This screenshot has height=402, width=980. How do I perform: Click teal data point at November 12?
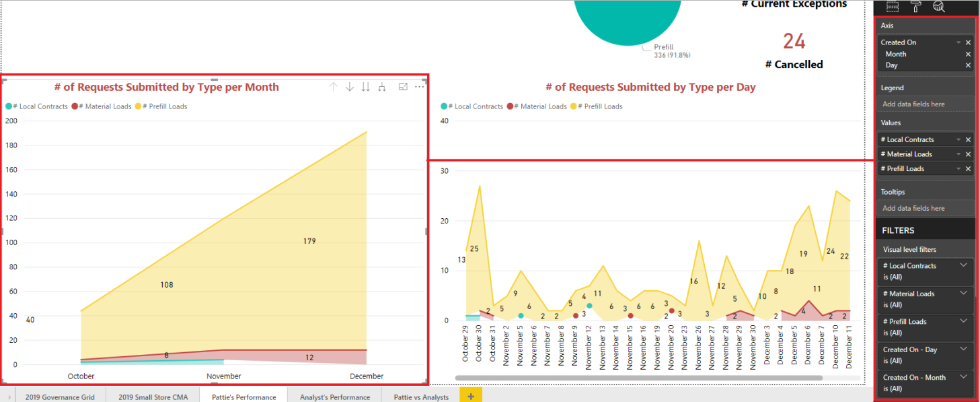589,305
